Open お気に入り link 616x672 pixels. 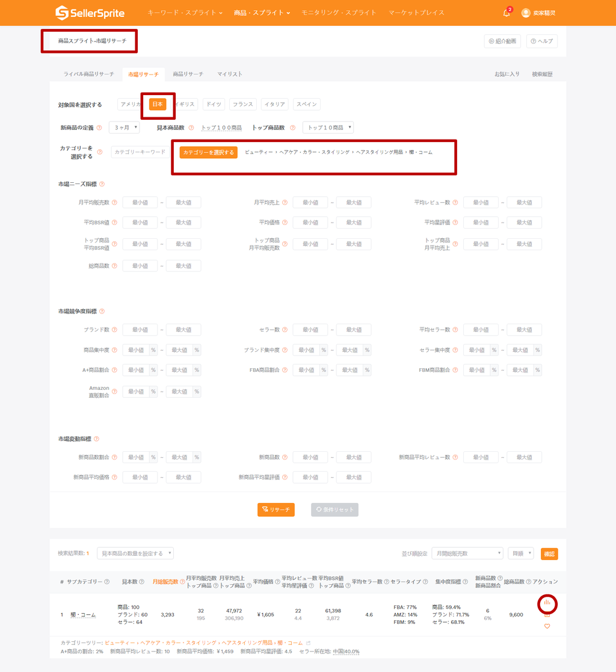[x=507, y=74]
